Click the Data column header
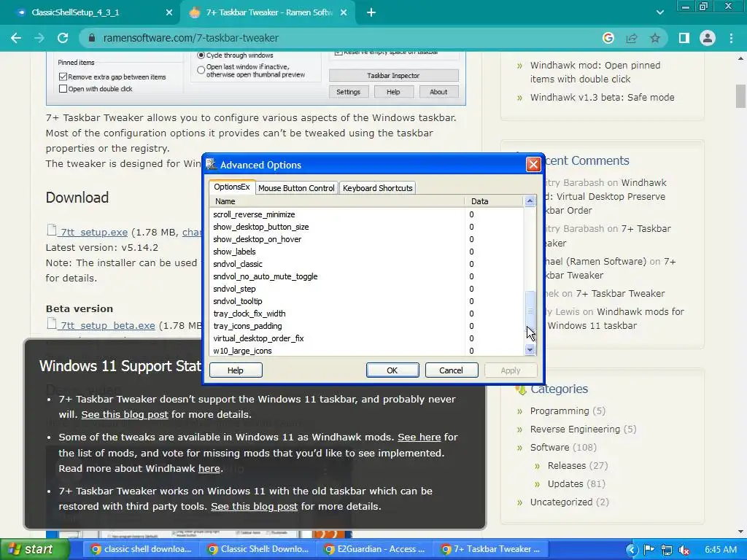Viewport: 747px width, 560px height. (494, 201)
